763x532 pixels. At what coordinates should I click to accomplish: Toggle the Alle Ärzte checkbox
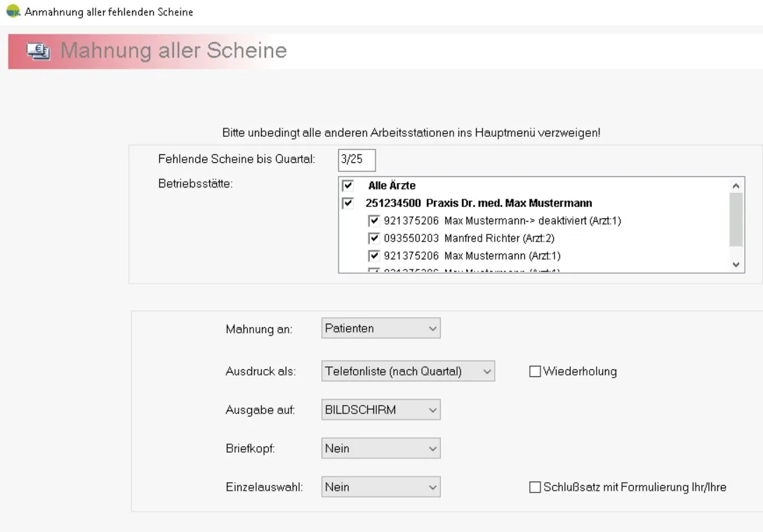pos(347,186)
